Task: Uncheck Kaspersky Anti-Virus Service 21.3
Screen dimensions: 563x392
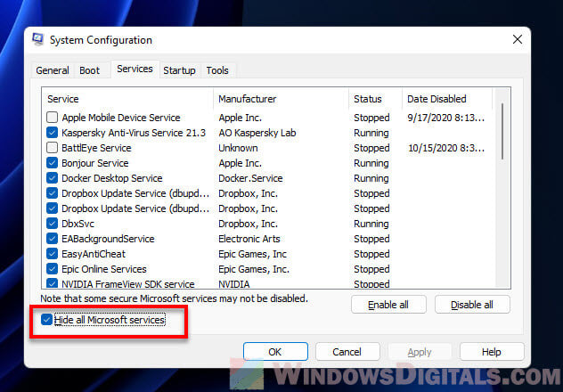Action: [x=52, y=133]
